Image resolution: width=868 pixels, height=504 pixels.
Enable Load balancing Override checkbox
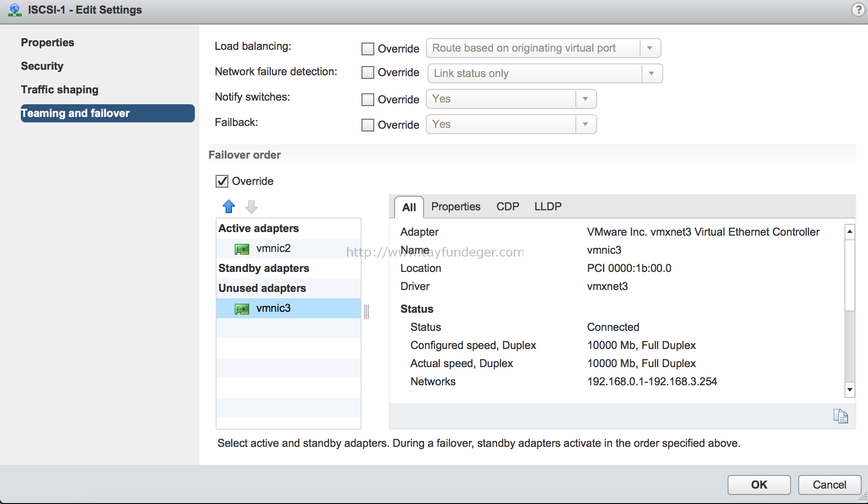(x=368, y=49)
